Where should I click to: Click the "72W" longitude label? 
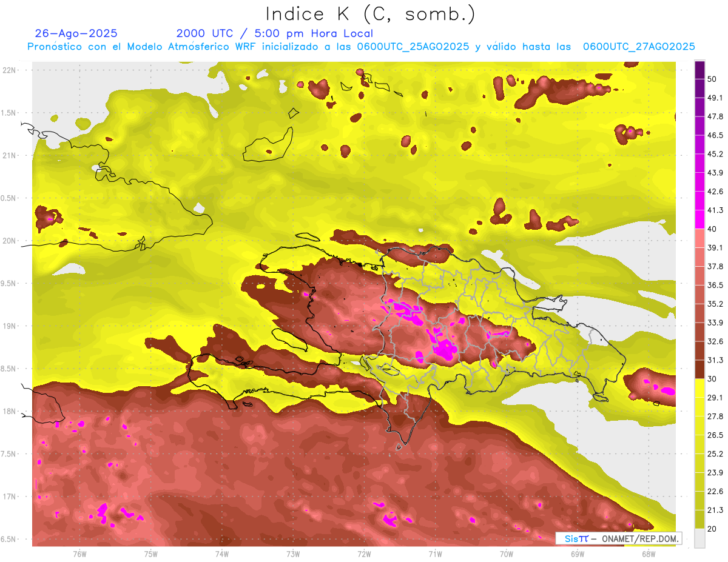coord(364,554)
